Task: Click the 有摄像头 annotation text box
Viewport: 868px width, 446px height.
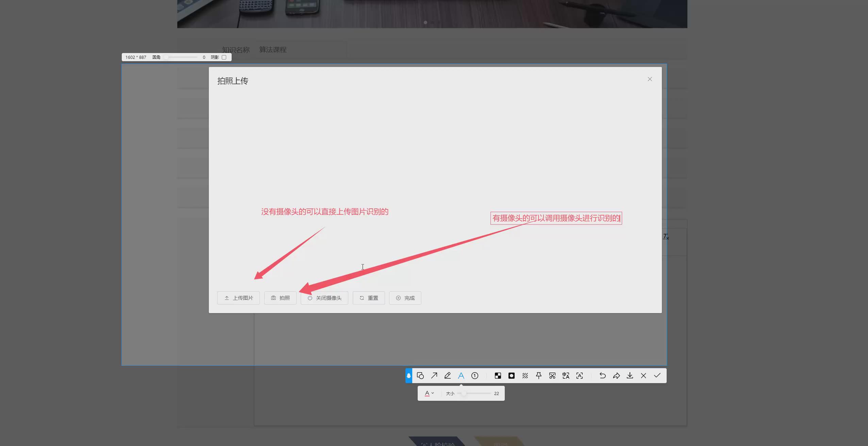Action: [x=556, y=218]
